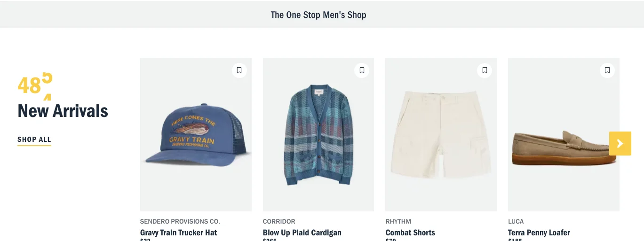
Task: Open Gravy Train Trucker Hat title link
Action: click(x=179, y=233)
